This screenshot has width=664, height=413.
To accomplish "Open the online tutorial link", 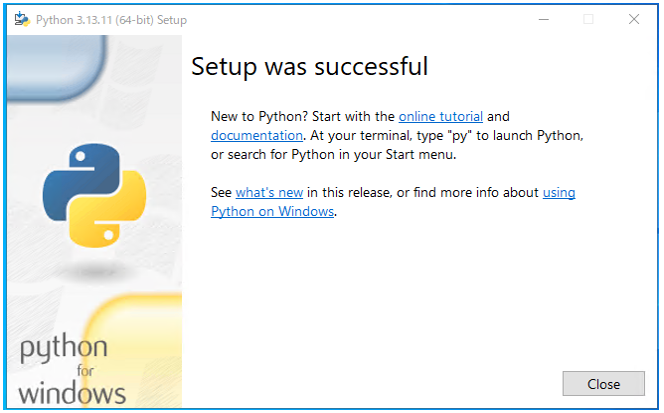I will (440, 116).
